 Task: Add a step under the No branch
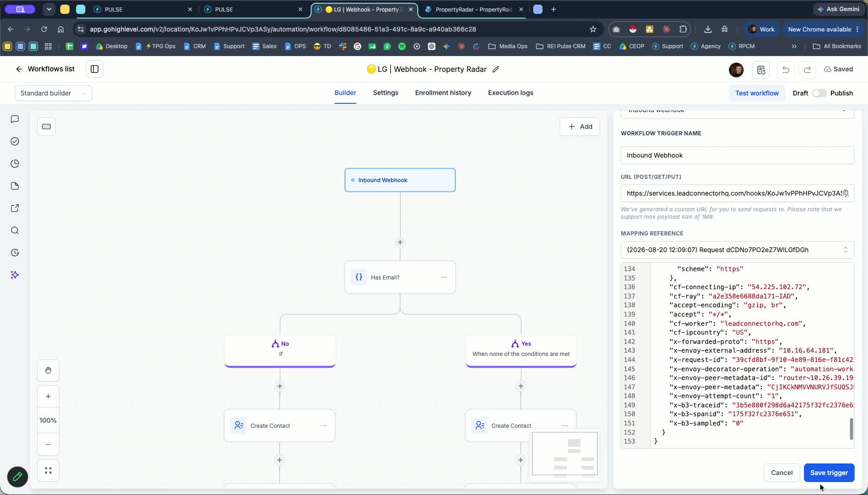point(280,386)
